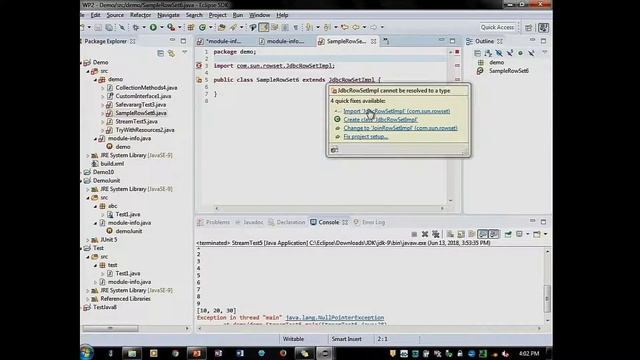Click Remove All Terminated Launches icon

[436, 234]
